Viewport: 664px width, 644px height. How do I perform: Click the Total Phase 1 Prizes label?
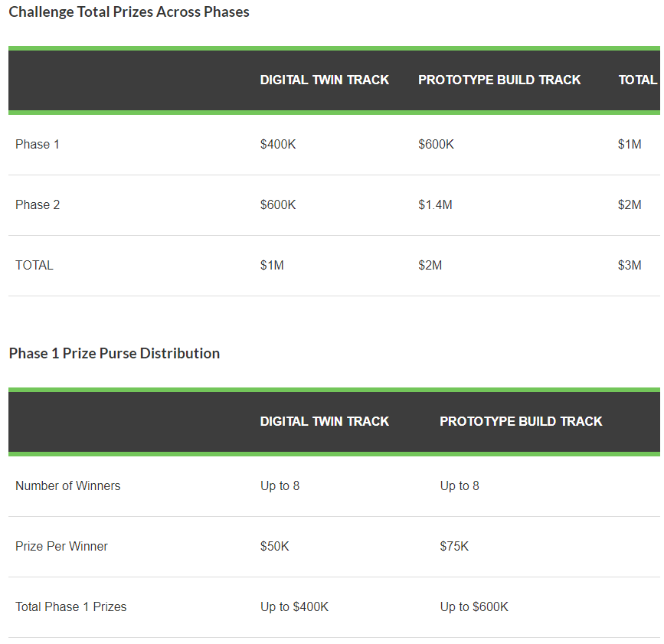click(x=70, y=607)
